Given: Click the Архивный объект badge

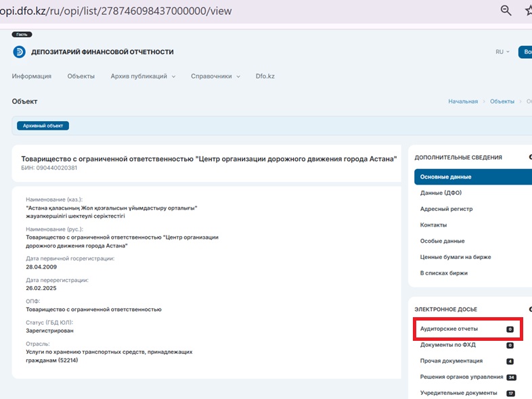Looking at the screenshot, I should (43, 126).
